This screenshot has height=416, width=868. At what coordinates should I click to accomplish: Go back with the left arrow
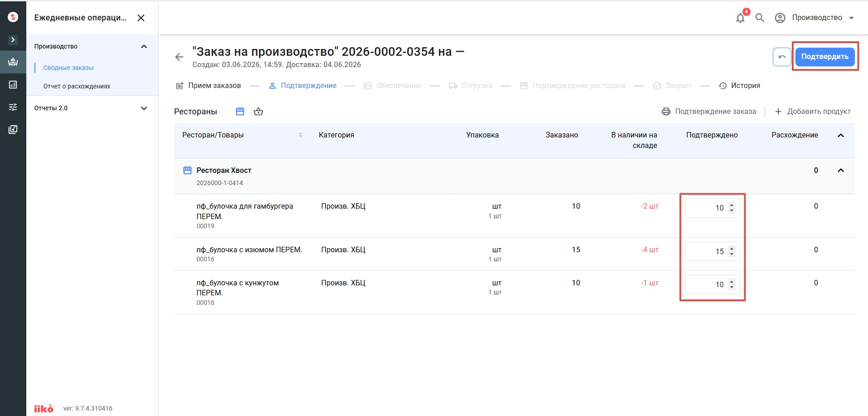tap(179, 57)
